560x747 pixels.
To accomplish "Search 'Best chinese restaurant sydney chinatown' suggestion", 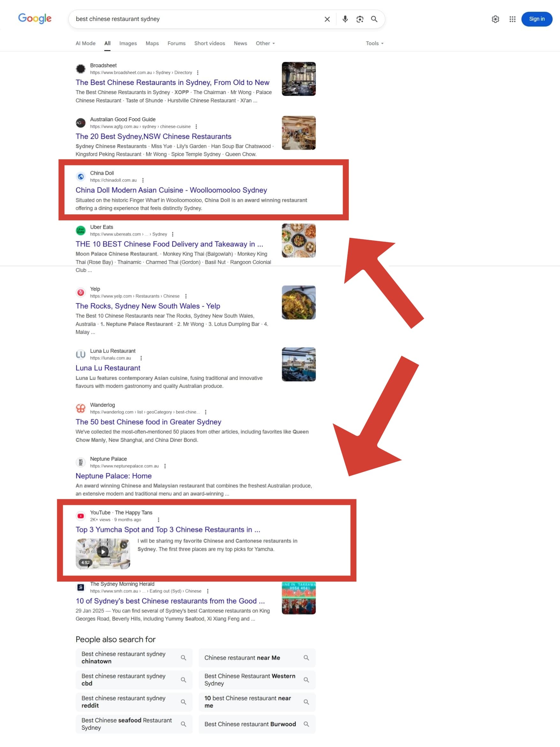I will tap(134, 658).
